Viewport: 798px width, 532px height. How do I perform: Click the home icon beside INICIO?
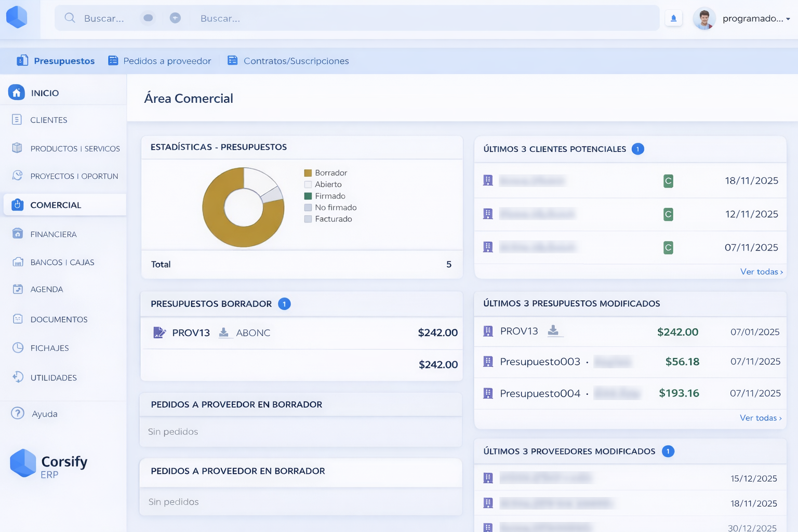17,93
